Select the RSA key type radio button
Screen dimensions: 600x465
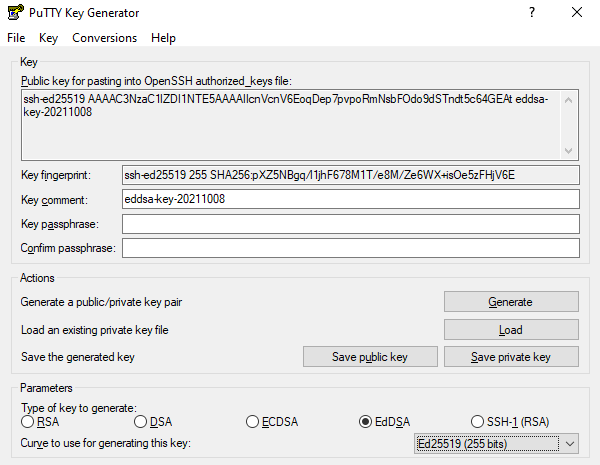(x=28, y=422)
